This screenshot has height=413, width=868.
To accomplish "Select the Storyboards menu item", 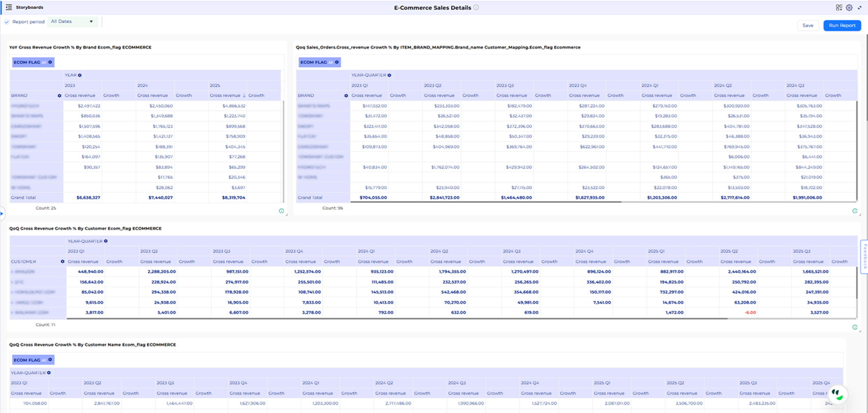I will [x=29, y=7].
